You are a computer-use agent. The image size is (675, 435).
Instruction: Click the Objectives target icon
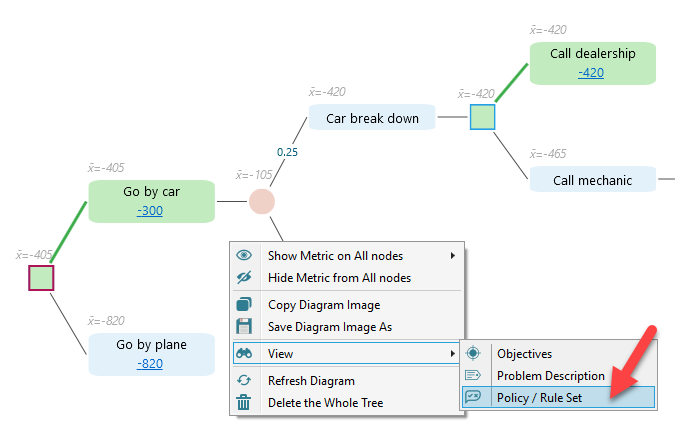(x=473, y=353)
